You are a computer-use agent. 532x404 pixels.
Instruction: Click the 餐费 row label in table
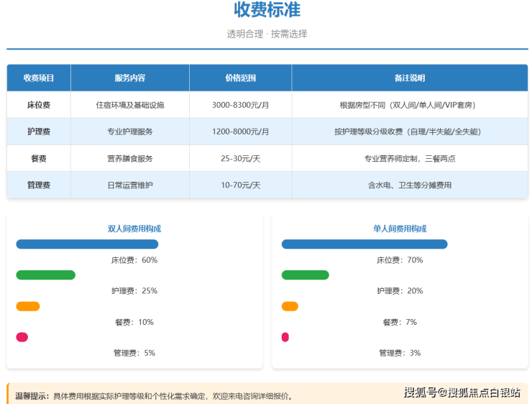(x=39, y=158)
